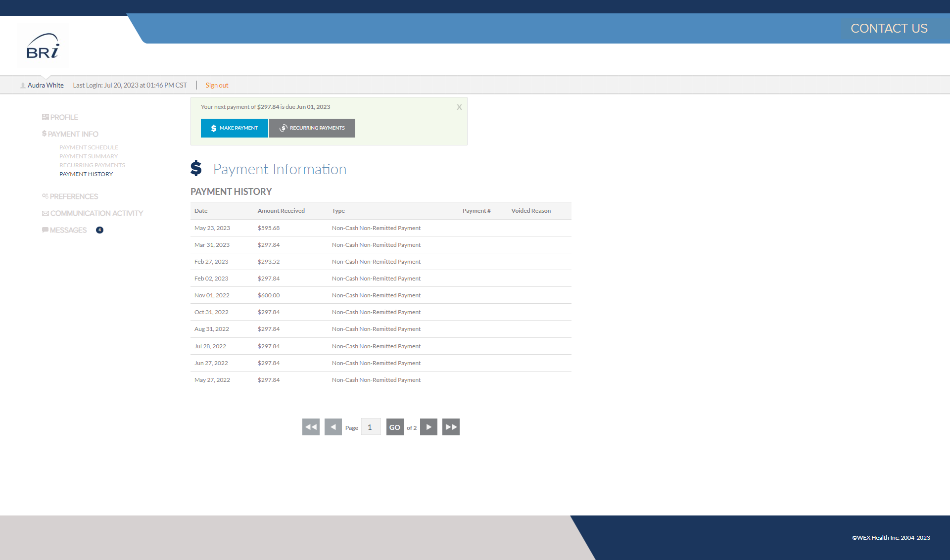Screen dimensions: 950x560
Task: Click the Preferences percent icon
Action: (x=45, y=196)
